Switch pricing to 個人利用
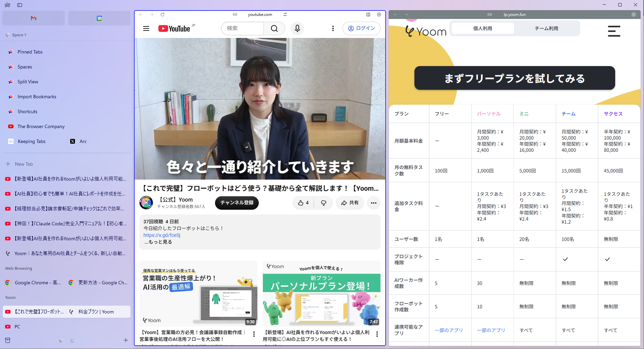644x349 pixels. pyautogui.click(x=483, y=28)
